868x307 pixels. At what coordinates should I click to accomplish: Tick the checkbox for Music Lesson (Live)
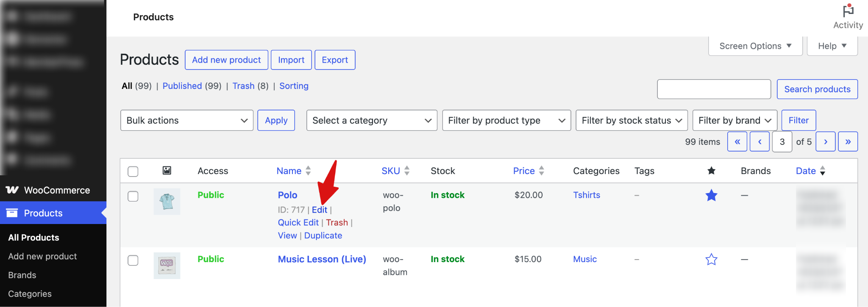(x=133, y=260)
